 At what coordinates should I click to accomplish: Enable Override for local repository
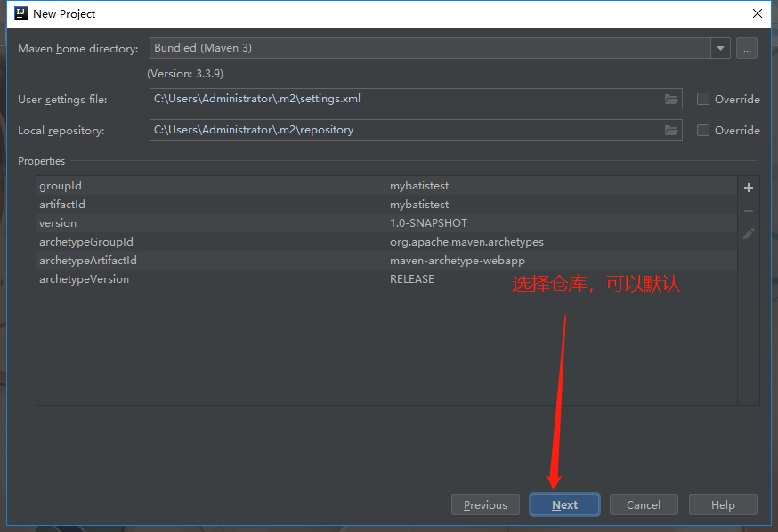(x=702, y=130)
